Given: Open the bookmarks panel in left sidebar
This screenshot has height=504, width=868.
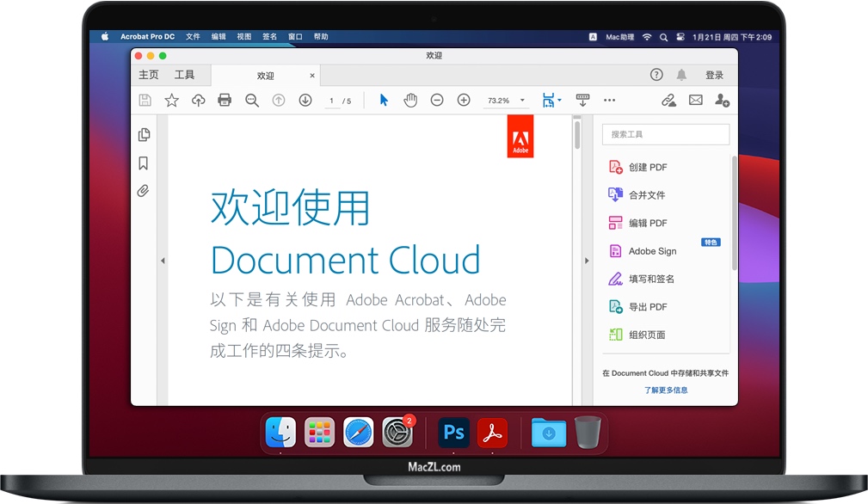Looking at the screenshot, I should pyautogui.click(x=144, y=163).
